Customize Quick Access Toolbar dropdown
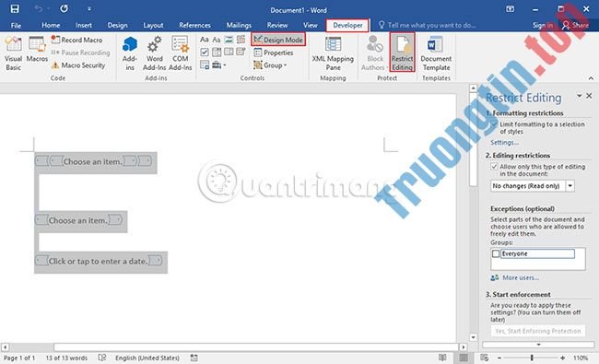 tap(89, 9)
